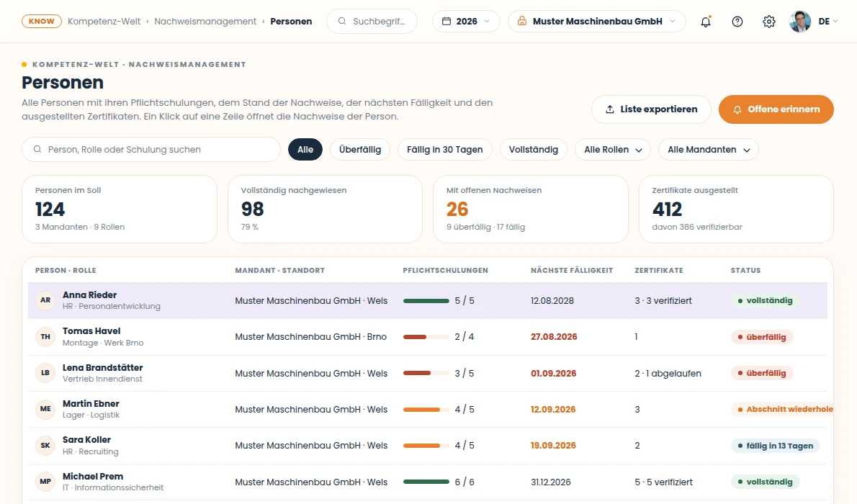The width and height of the screenshot is (857, 504).
Task: Click the KNOW logo badge
Action: [42, 22]
